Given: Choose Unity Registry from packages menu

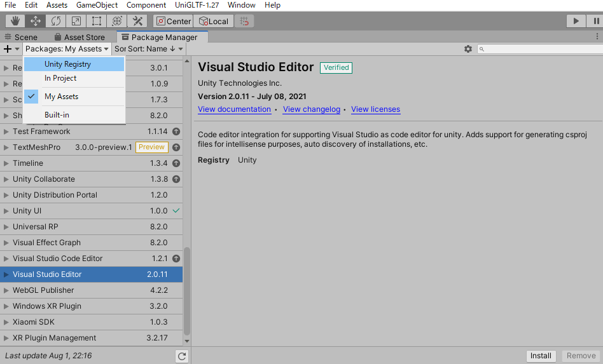Looking at the screenshot, I should click(x=74, y=64).
